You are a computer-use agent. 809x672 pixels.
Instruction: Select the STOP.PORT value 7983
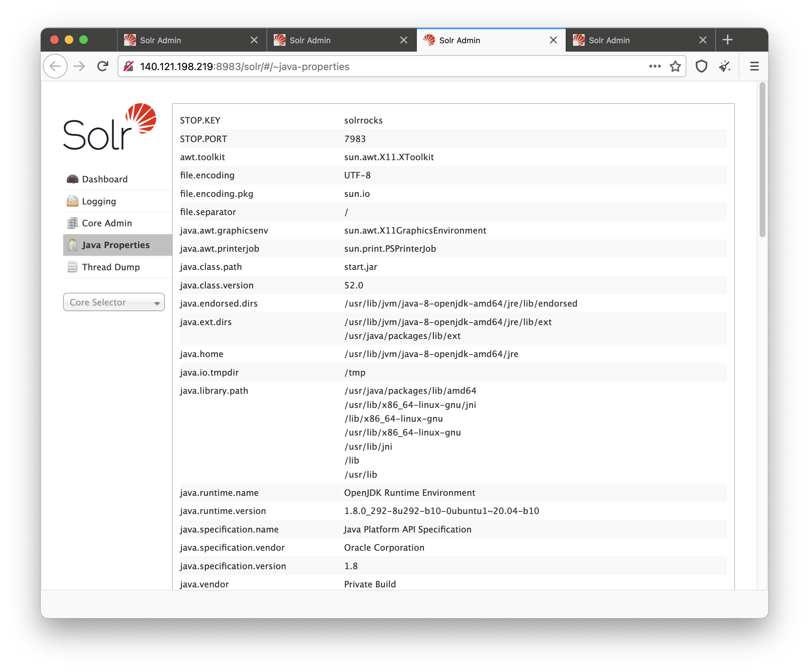pyautogui.click(x=355, y=139)
